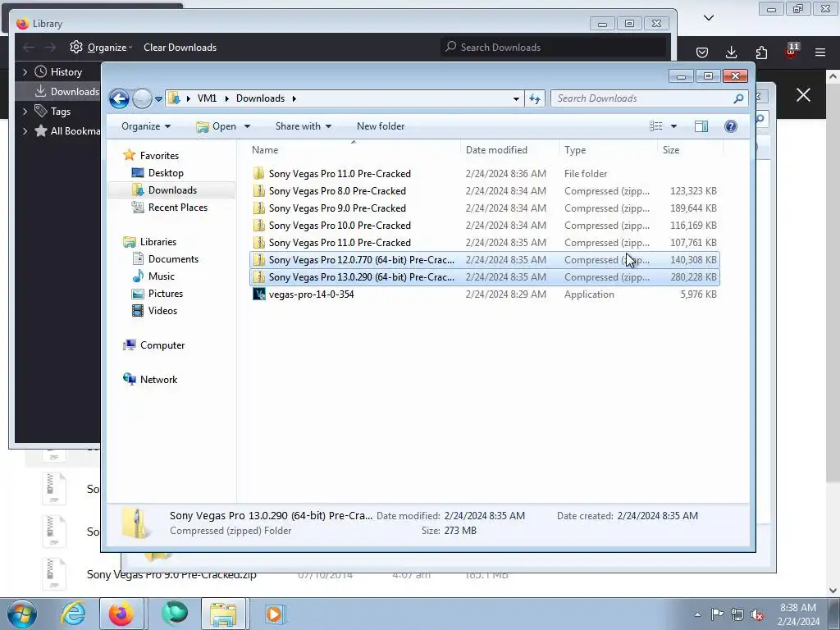Expand All Bookmarks in Library sidebar
This screenshot has height=630, width=840.
25,131
